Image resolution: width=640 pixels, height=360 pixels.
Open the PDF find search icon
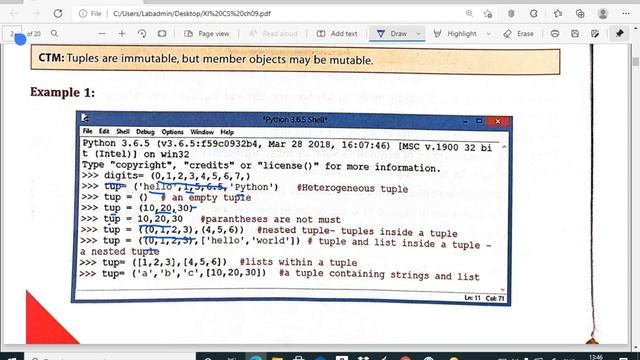(x=54, y=33)
